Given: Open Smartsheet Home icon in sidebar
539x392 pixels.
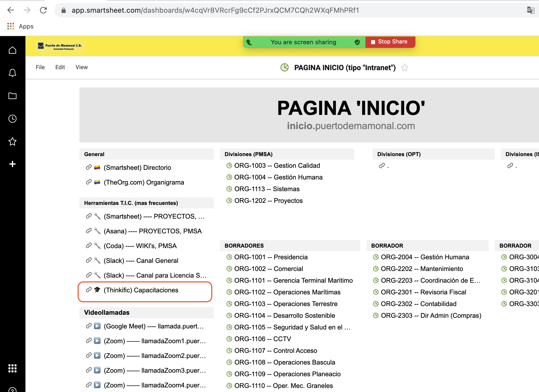Looking at the screenshot, I should (x=12, y=50).
